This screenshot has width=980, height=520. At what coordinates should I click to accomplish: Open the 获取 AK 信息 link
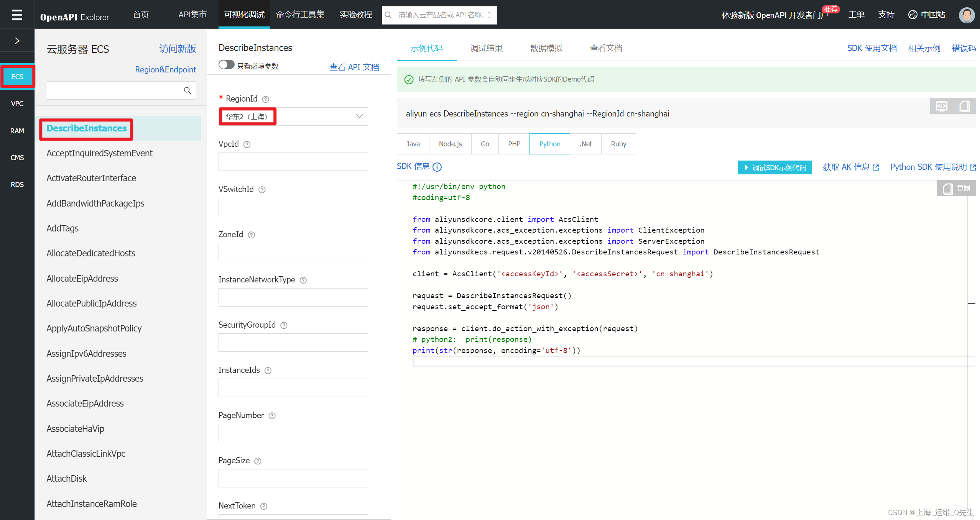coord(850,167)
